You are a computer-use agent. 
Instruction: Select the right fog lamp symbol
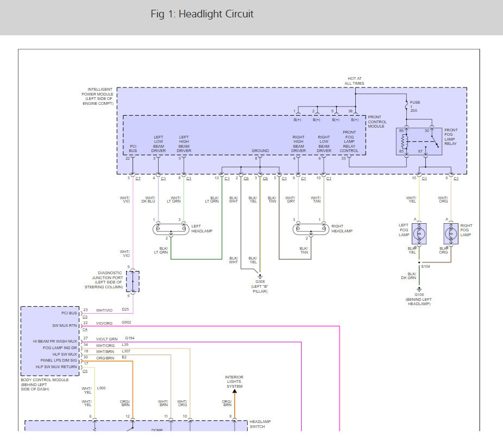tap(451, 234)
